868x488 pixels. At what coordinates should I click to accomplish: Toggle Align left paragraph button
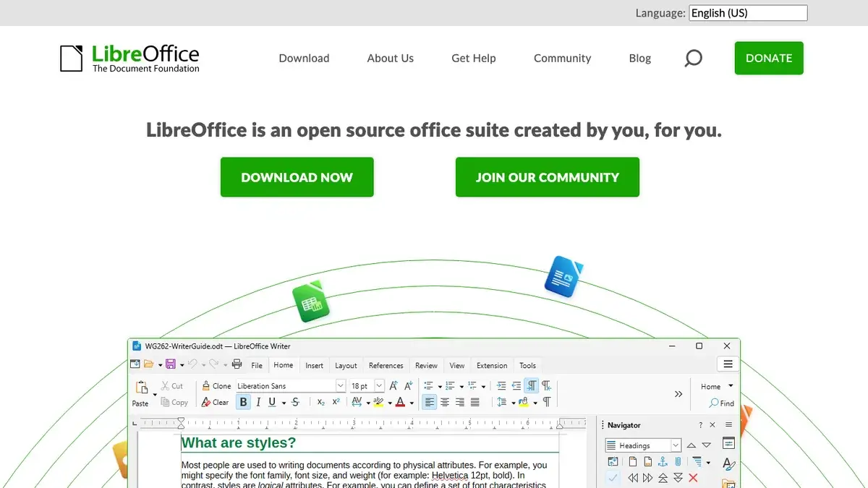430,402
